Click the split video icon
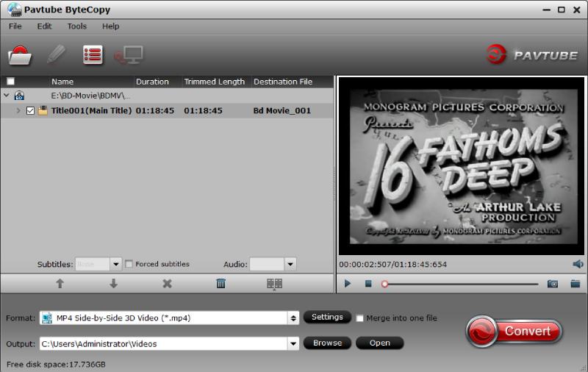 [x=274, y=284]
